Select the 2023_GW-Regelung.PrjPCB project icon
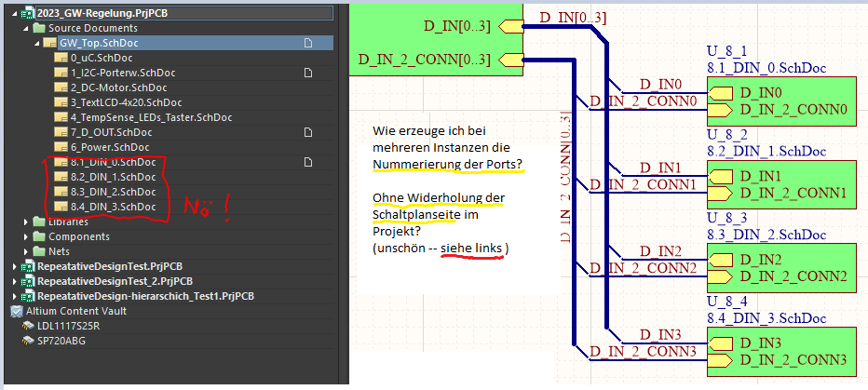Screen dimensions: 868x390 pyautogui.click(x=27, y=13)
